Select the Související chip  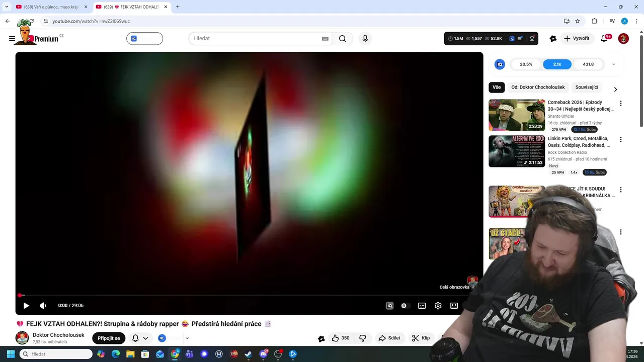[x=587, y=87]
